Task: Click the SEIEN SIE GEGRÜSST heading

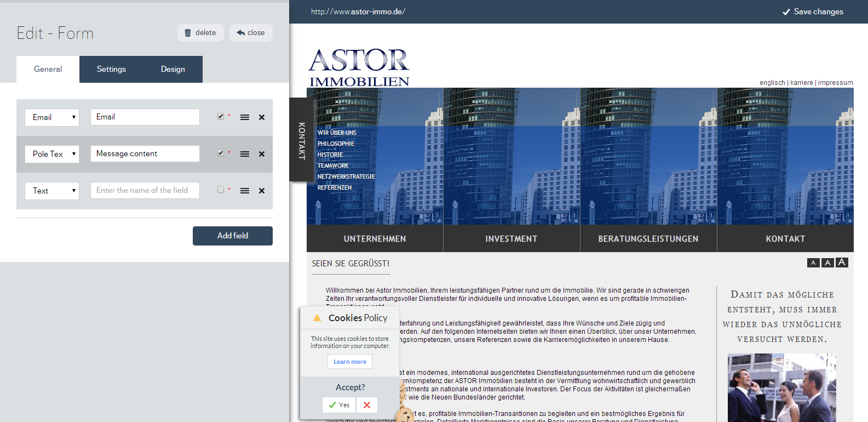Action: 350,264
